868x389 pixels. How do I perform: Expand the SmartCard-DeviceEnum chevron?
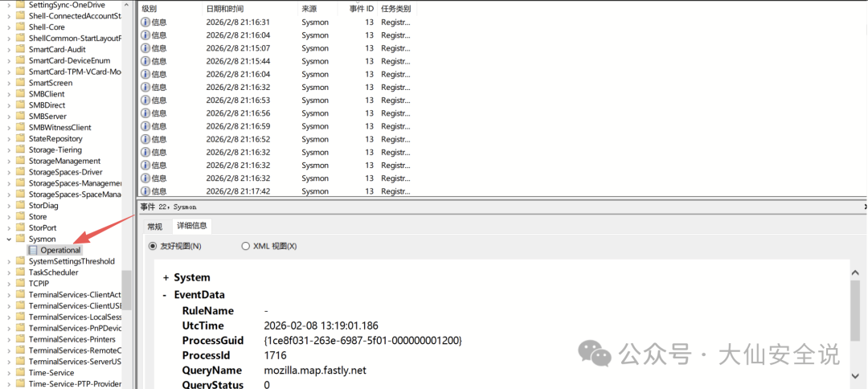[8, 60]
